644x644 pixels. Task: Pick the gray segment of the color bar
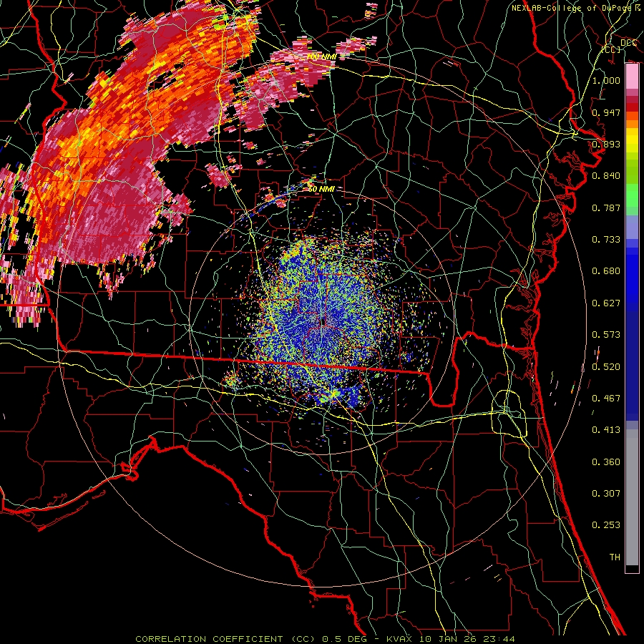(x=632, y=497)
